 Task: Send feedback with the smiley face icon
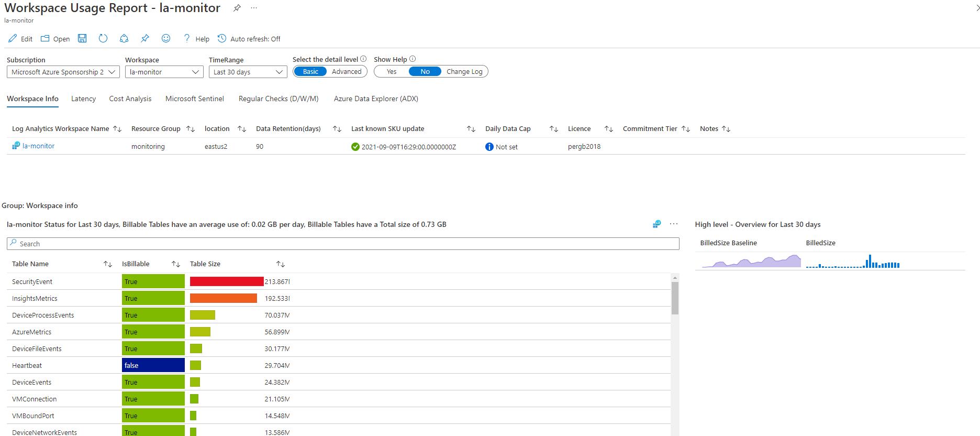[166, 38]
